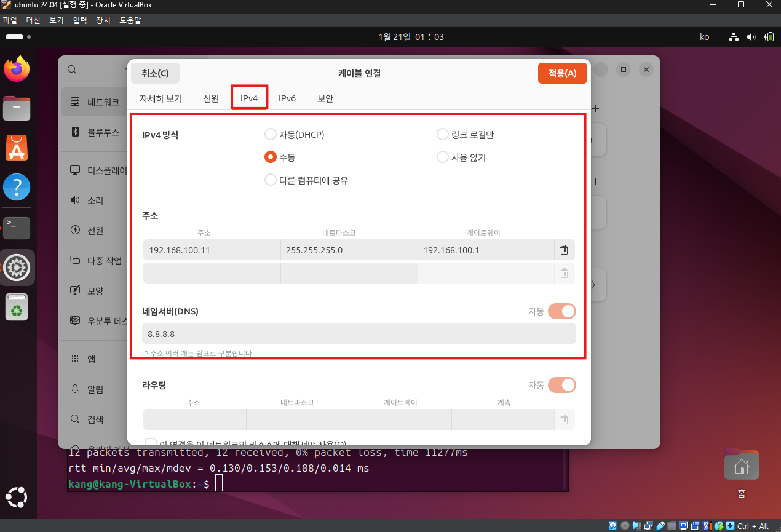This screenshot has width=781, height=532.
Task: Open the VirtualBox 파일 menu
Action: coord(10,20)
